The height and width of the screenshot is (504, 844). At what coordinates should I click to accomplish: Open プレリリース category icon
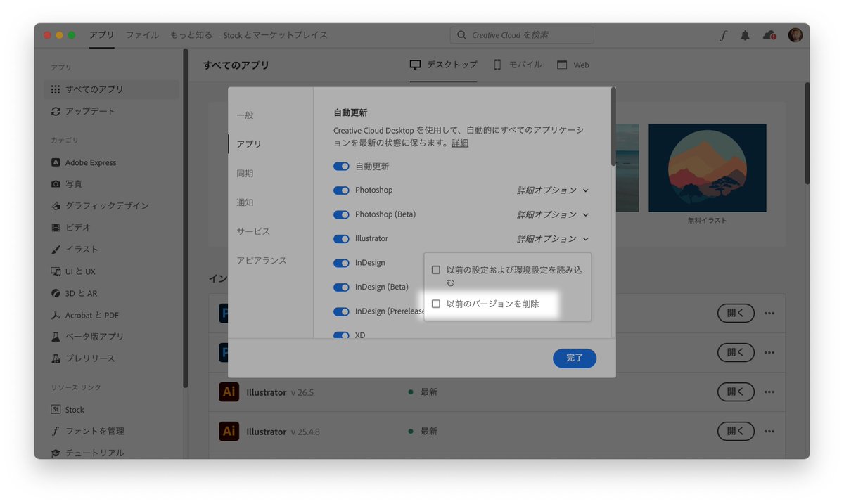click(x=56, y=358)
